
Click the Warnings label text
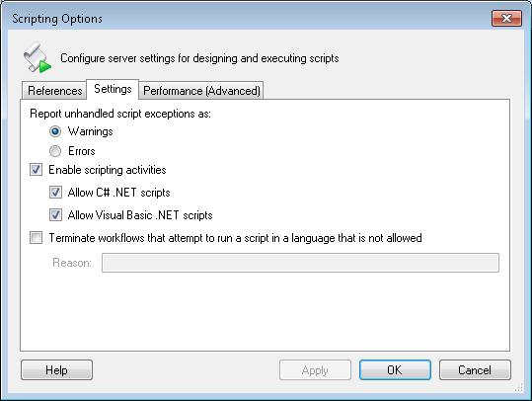[x=90, y=131]
